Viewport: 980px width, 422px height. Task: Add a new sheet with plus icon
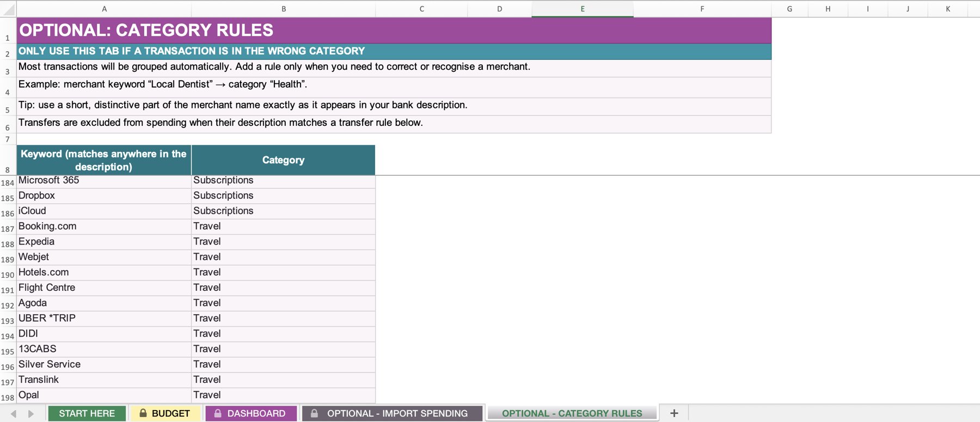[x=674, y=413]
